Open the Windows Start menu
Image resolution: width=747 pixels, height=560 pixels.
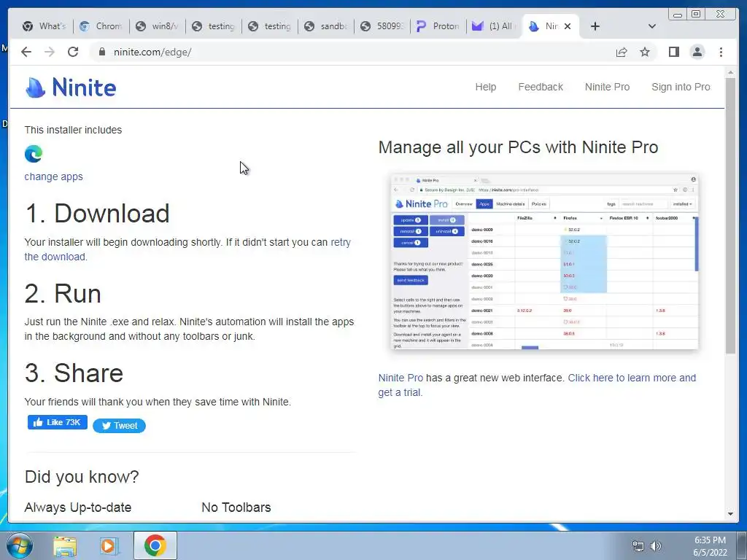(20, 545)
